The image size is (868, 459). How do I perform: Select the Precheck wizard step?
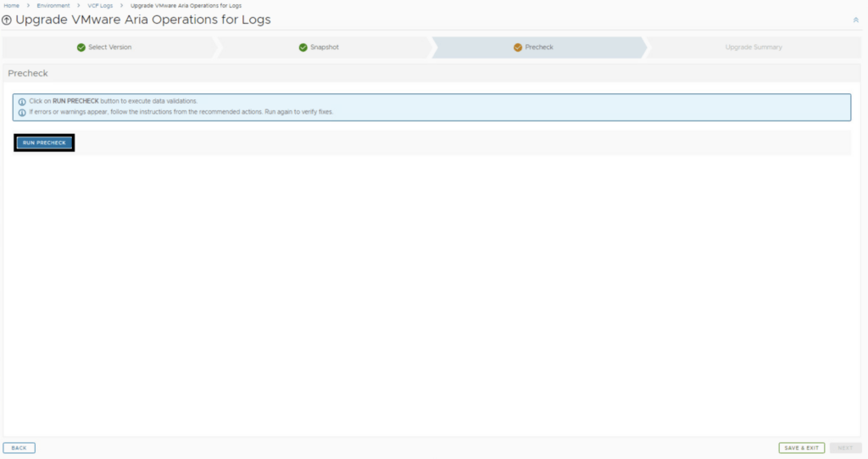(x=539, y=48)
